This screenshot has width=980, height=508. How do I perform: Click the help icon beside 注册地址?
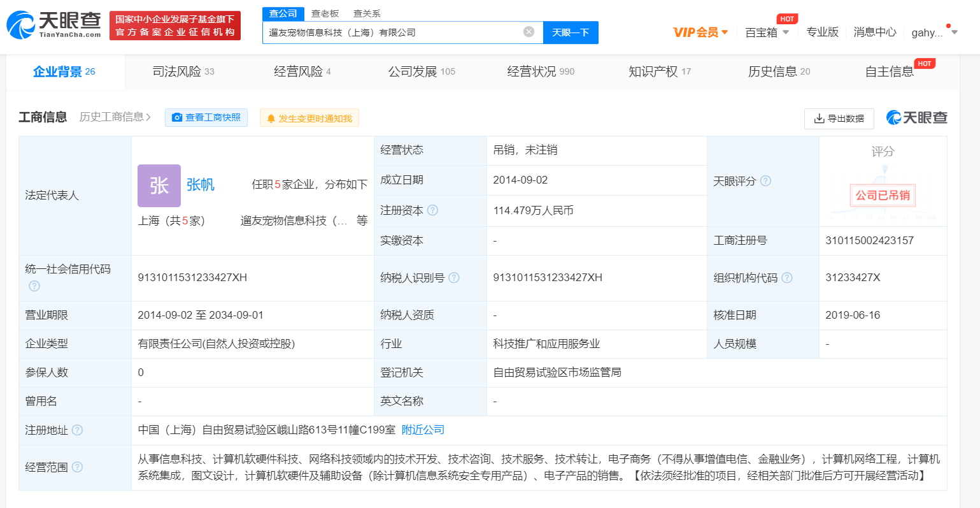[77, 430]
